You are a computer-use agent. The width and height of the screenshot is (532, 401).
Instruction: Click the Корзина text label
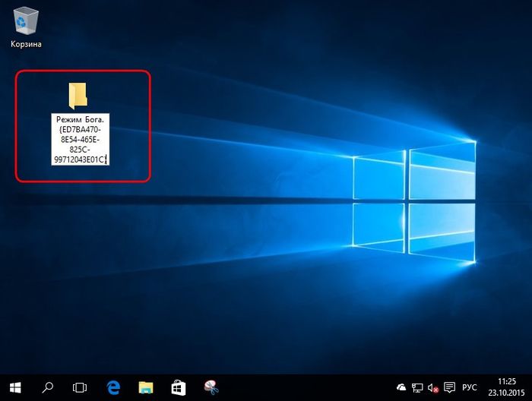point(26,44)
